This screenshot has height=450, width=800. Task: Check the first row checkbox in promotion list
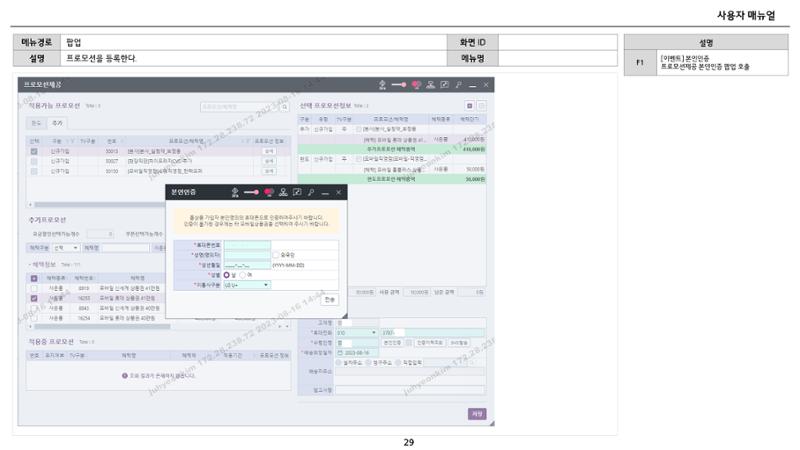(34, 152)
